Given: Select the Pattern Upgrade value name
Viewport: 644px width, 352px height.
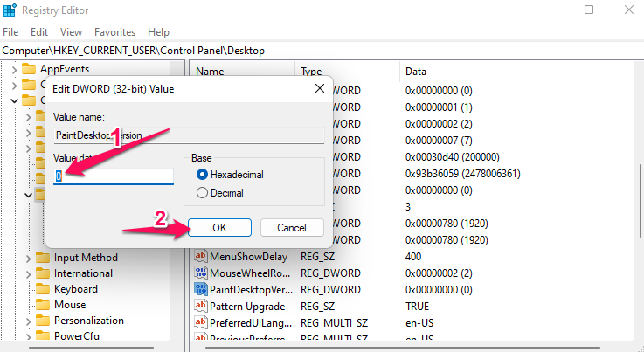Looking at the screenshot, I should [x=247, y=307].
